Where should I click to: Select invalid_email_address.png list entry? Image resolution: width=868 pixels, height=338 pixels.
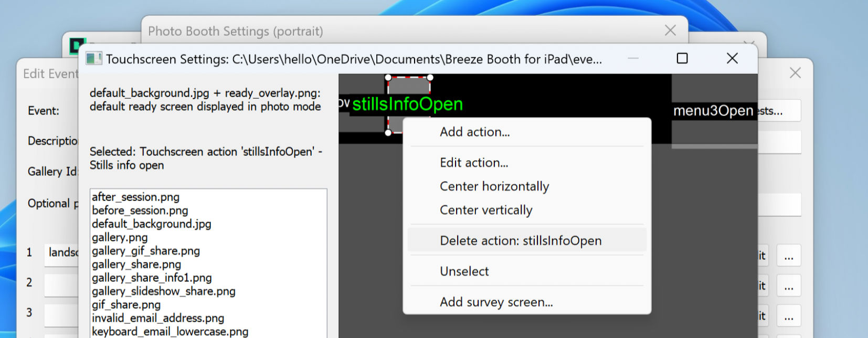click(157, 319)
